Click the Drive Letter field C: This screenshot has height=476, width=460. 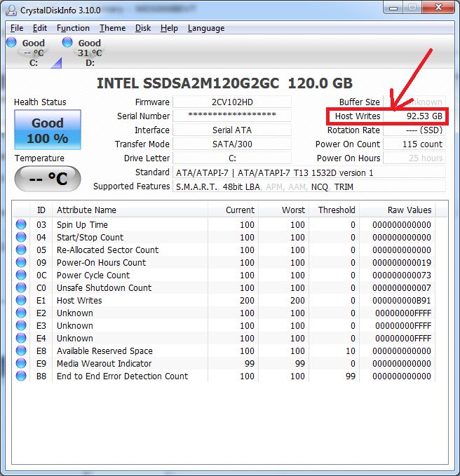232,158
